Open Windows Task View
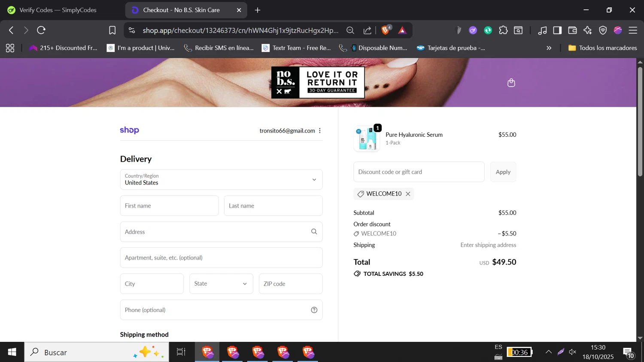 181,352
